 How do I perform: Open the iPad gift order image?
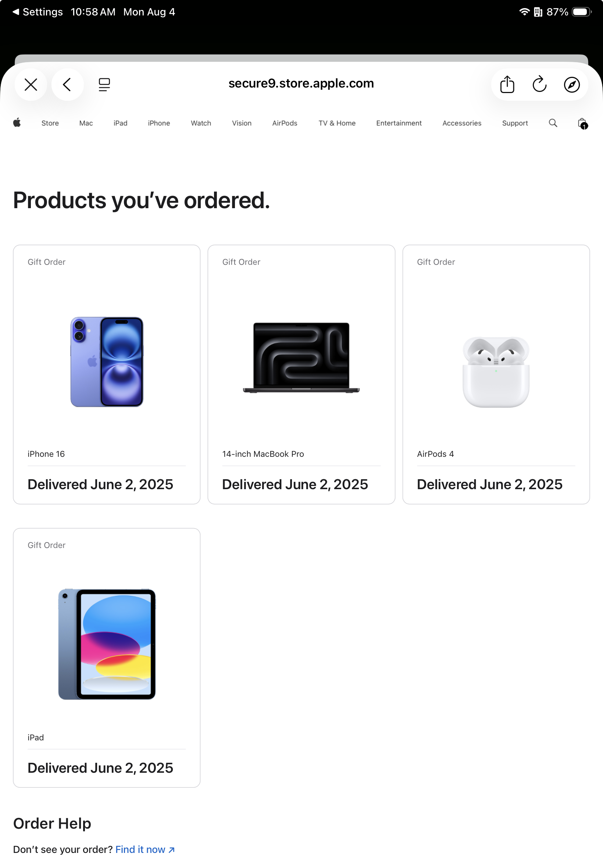[x=107, y=644]
